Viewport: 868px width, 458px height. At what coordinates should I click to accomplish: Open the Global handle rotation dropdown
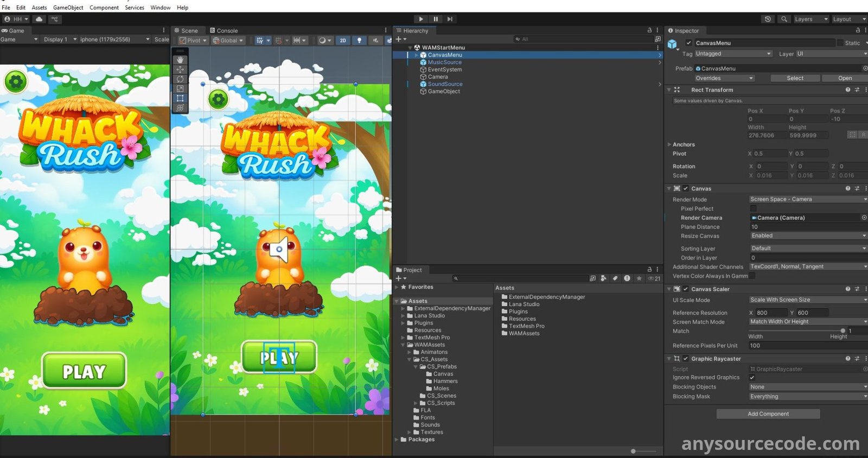(228, 40)
